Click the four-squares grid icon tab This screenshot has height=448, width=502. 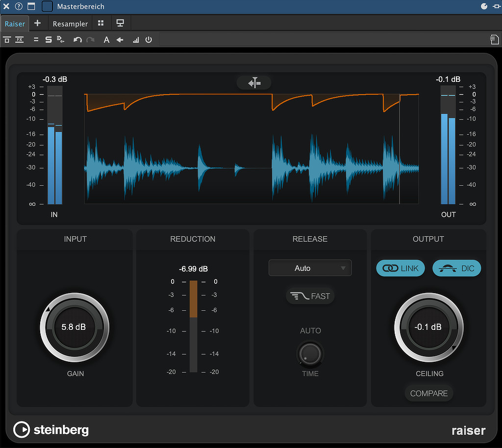(100, 23)
